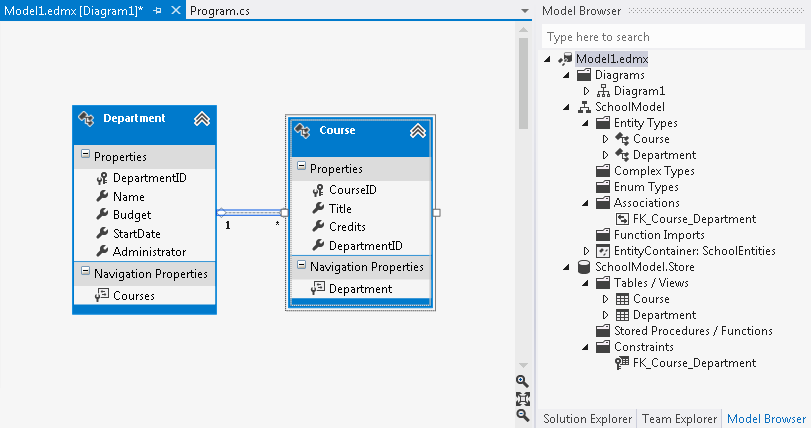Click the scroll up arrow of diagram
The width and height of the screenshot is (811, 428).
coord(523,29)
